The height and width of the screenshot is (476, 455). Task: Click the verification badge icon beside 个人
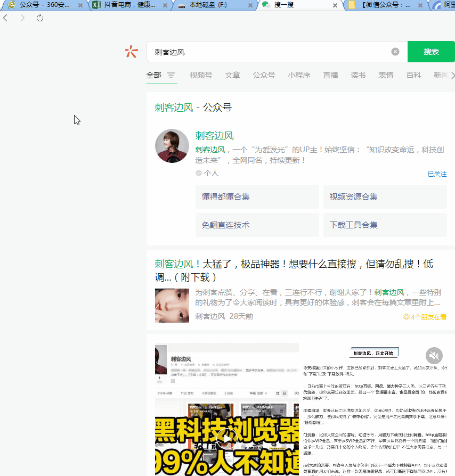coord(199,173)
